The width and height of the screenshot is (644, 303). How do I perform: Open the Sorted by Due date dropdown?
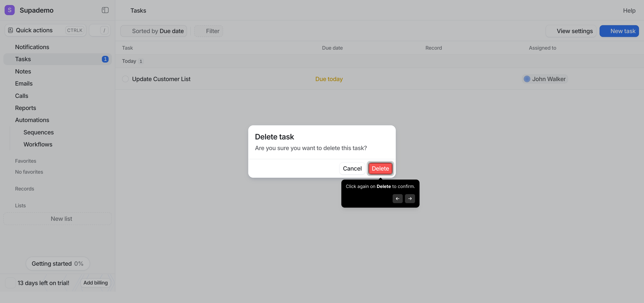tap(154, 31)
